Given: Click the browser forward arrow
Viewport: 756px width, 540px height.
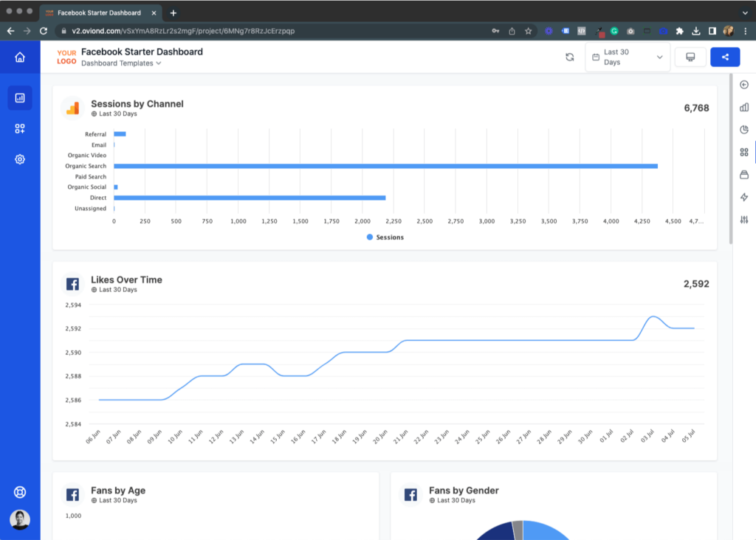Looking at the screenshot, I should click(x=27, y=31).
